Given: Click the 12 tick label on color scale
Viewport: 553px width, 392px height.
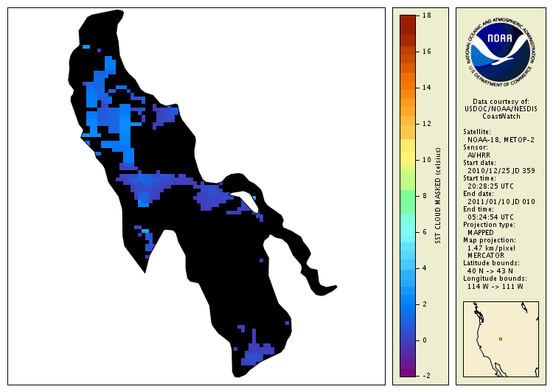Looking at the screenshot, I should click(427, 124).
